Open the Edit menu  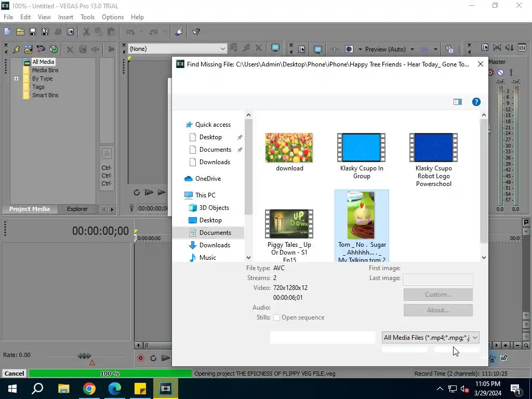pos(25,17)
